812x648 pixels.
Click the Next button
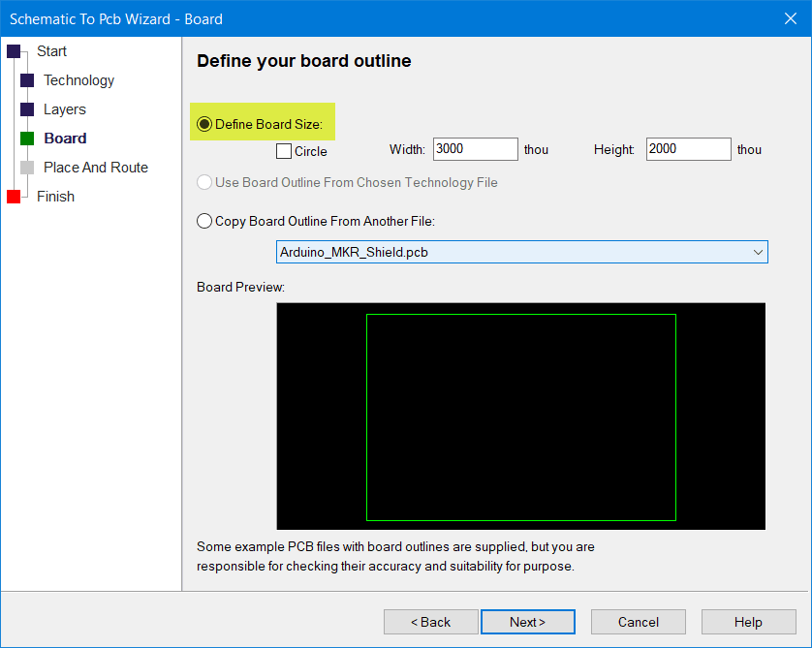pos(528,622)
